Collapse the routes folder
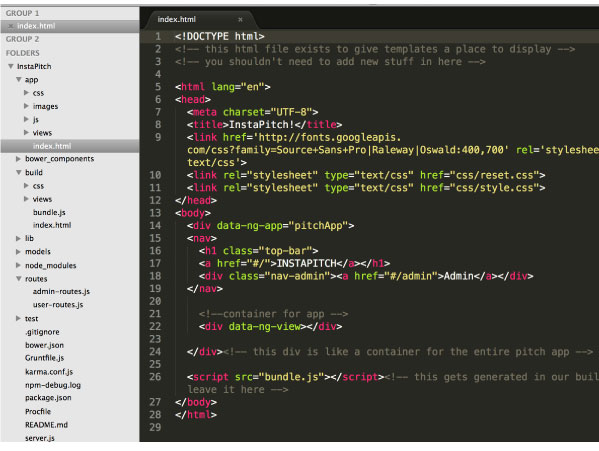Image resolution: width=599 pixels, height=451 pixels. (18, 279)
